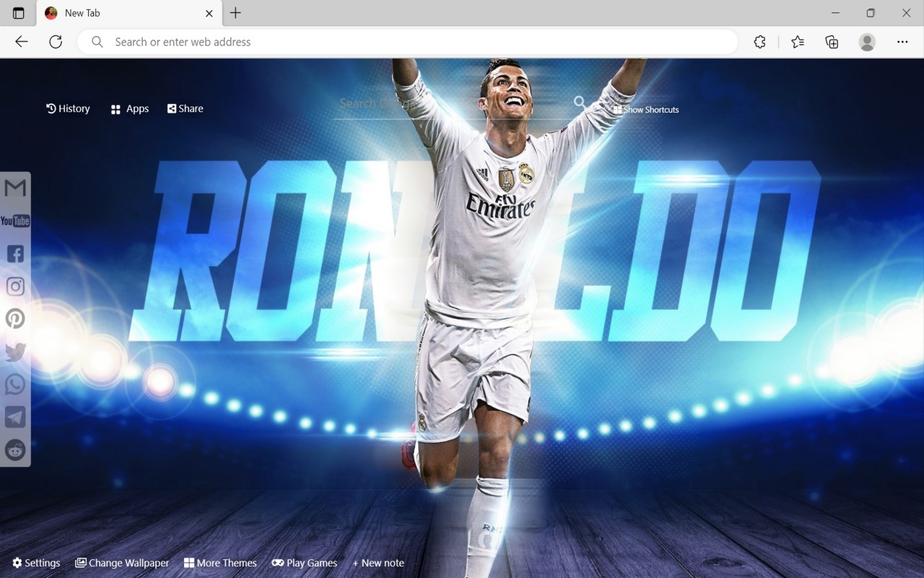
Task: Open the Apps menu
Action: (x=130, y=108)
